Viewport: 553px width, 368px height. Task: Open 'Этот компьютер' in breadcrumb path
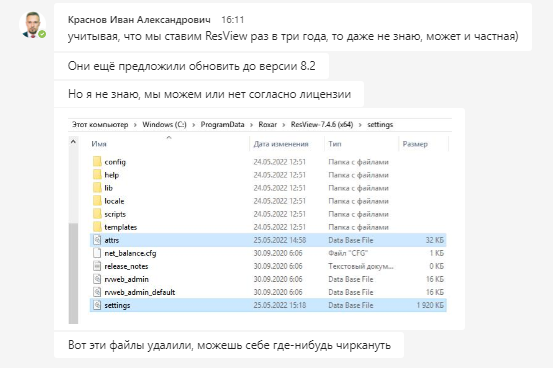[100, 125]
